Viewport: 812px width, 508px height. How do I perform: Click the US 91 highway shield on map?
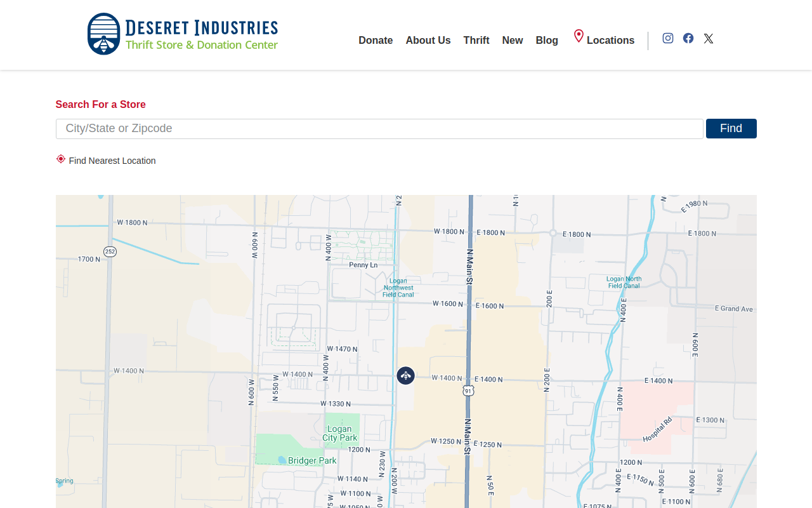coord(468,391)
